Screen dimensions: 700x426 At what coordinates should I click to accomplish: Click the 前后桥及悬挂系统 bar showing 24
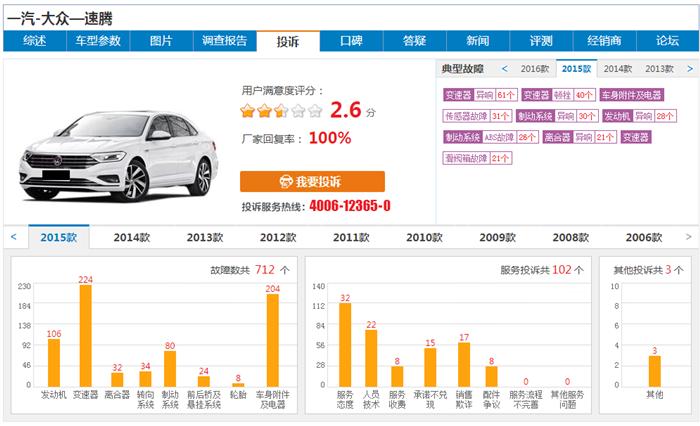[204, 381]
